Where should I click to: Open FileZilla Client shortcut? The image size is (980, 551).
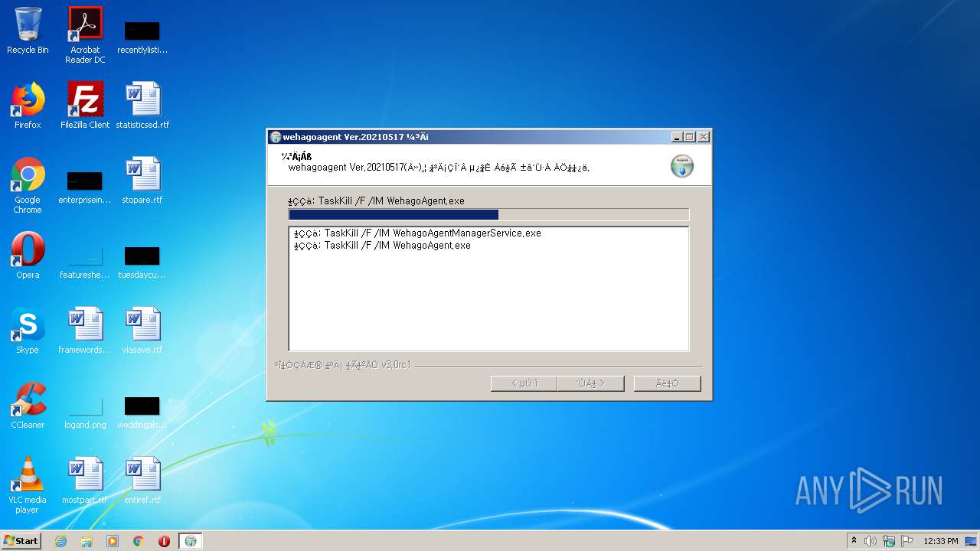85,106
